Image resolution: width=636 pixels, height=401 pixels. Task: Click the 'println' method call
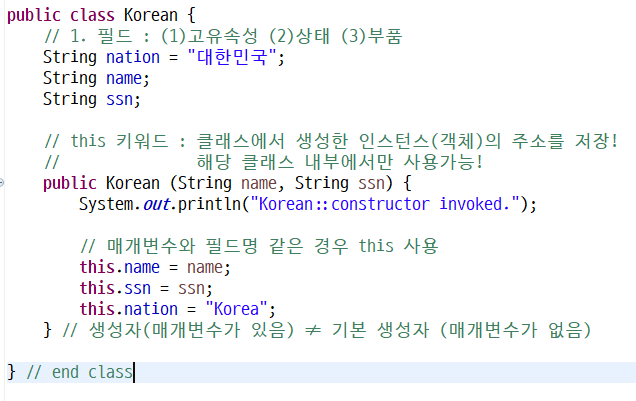click(210, 204)
